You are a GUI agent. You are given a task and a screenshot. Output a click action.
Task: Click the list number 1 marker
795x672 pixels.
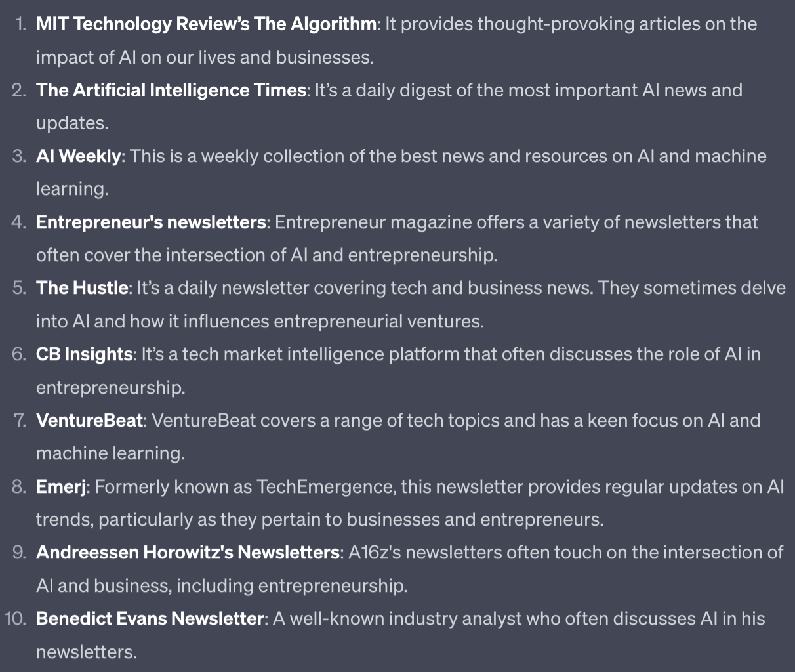21,24
